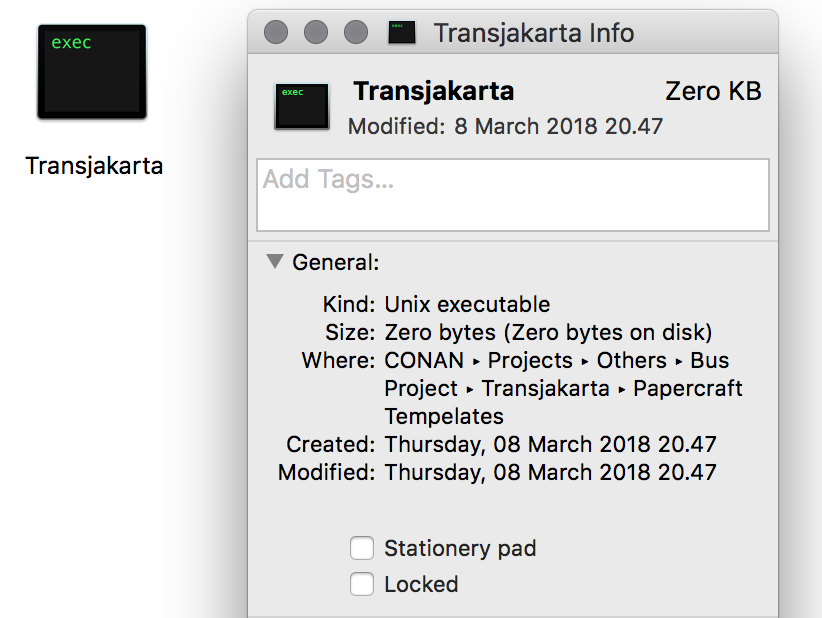Click the green zoom button of the Info window
This screenshot has height=618, width=822.
click(355, 31)
